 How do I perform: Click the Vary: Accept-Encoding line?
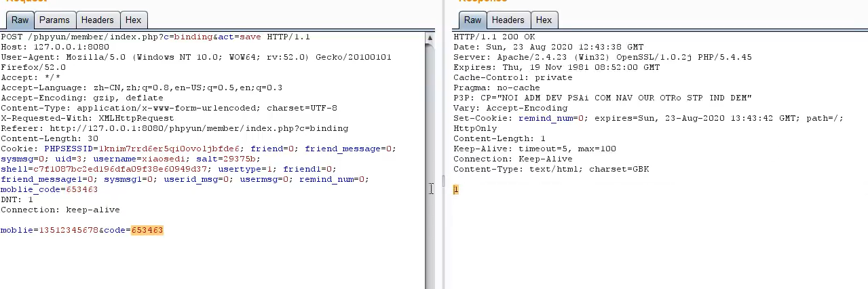[510, 108]
